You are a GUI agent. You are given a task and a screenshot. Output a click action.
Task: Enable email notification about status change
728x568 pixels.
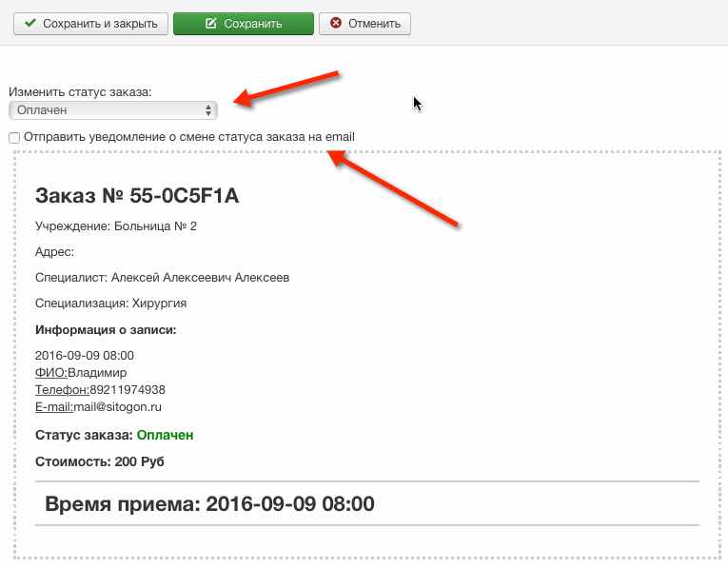coord(14,138)
